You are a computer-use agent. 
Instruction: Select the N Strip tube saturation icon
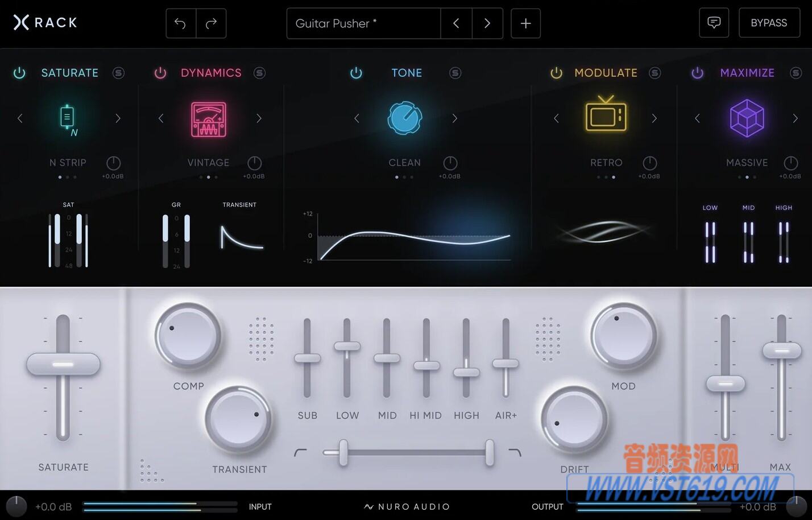pos(67,118)
